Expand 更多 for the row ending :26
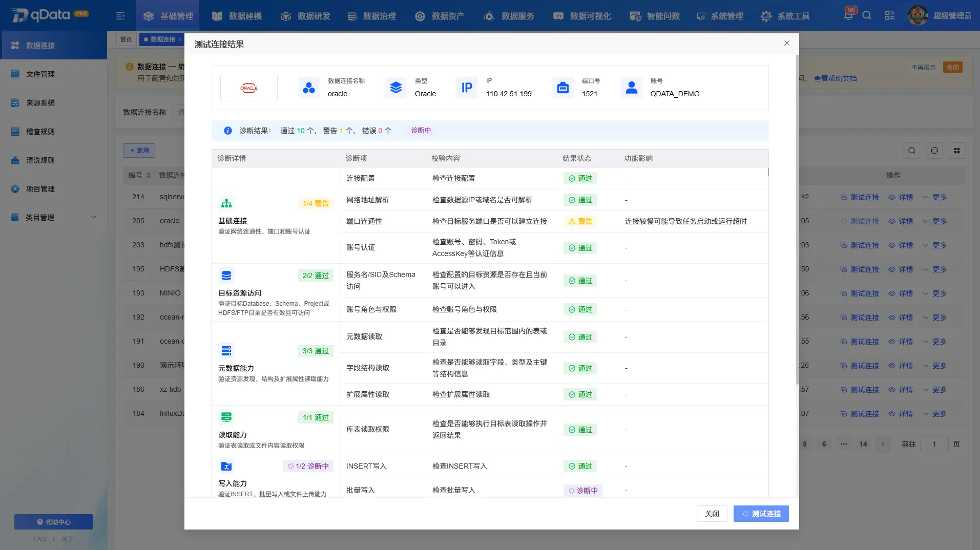Image resolution: width=980 pixels, height=550 pixels. pyautogui.click(x=935, y=366)
